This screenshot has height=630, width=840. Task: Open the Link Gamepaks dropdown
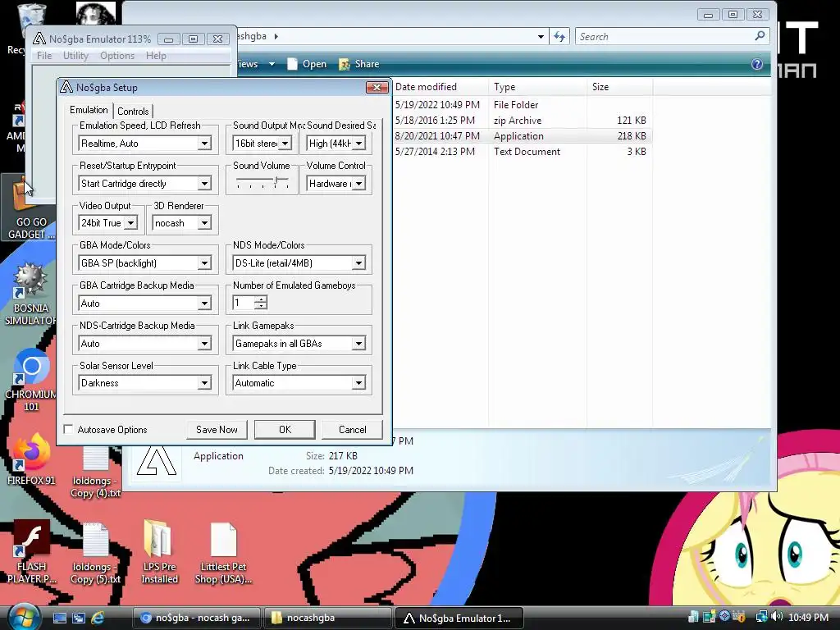358,344
